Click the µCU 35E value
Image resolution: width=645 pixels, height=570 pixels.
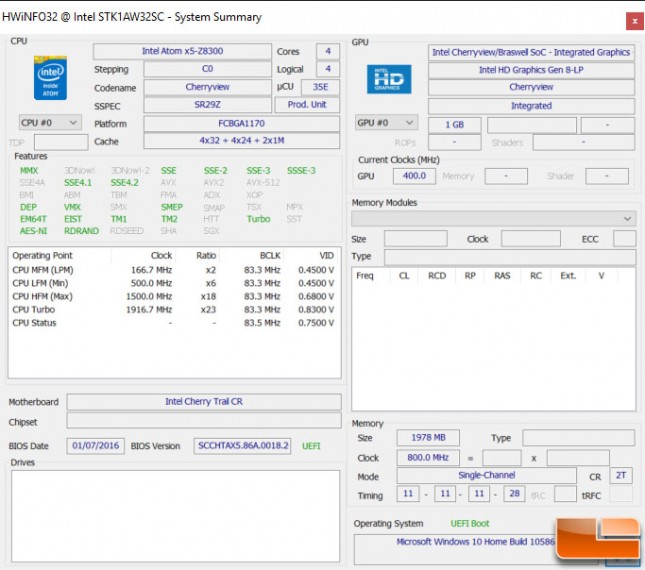pos(320,87)
